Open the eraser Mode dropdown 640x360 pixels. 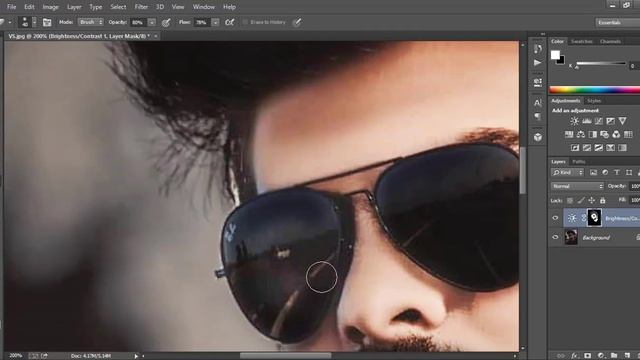(x=91, y=22)
